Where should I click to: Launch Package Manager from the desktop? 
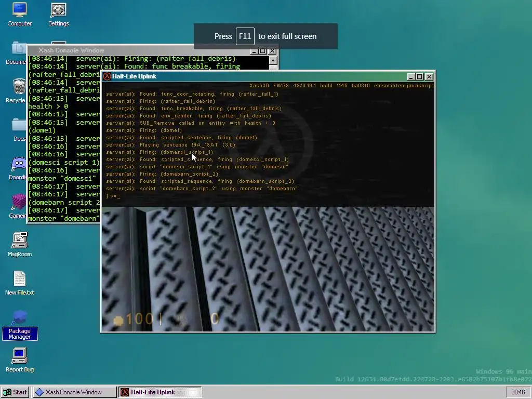(19, 325)
